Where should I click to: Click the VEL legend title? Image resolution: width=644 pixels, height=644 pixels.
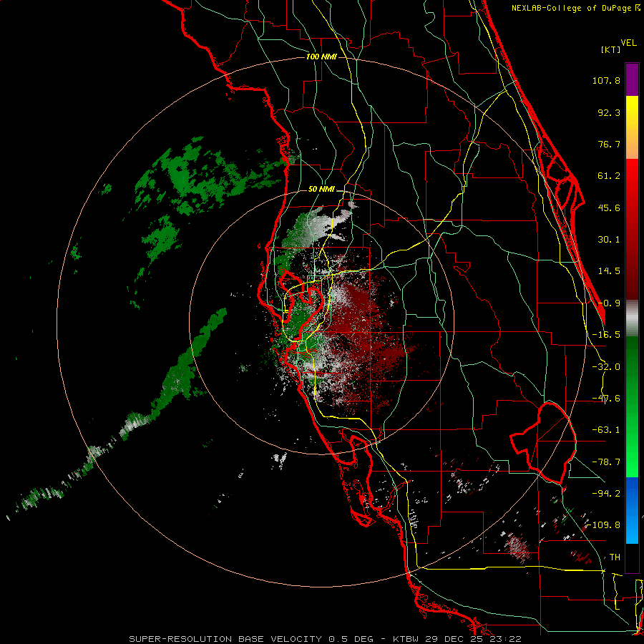coord(628,43)
